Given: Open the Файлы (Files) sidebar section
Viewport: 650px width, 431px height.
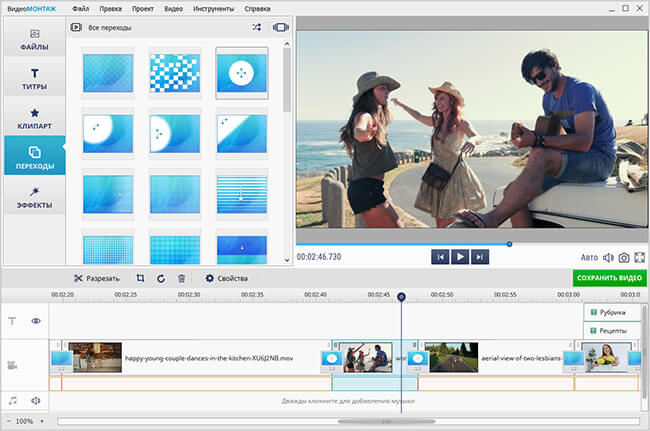Looking at the screenshot, I should click(x=34, y=42).
